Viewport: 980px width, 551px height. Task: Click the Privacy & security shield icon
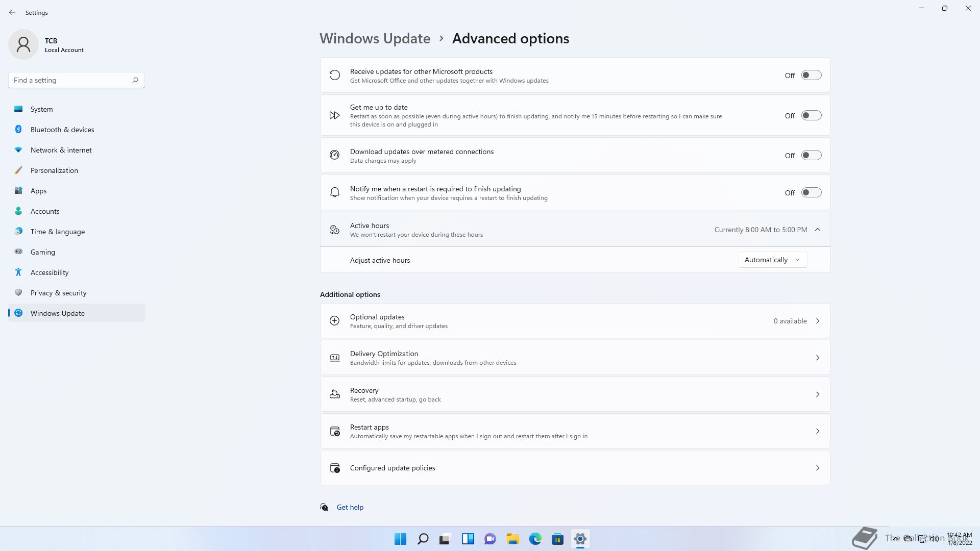point(18,292)
